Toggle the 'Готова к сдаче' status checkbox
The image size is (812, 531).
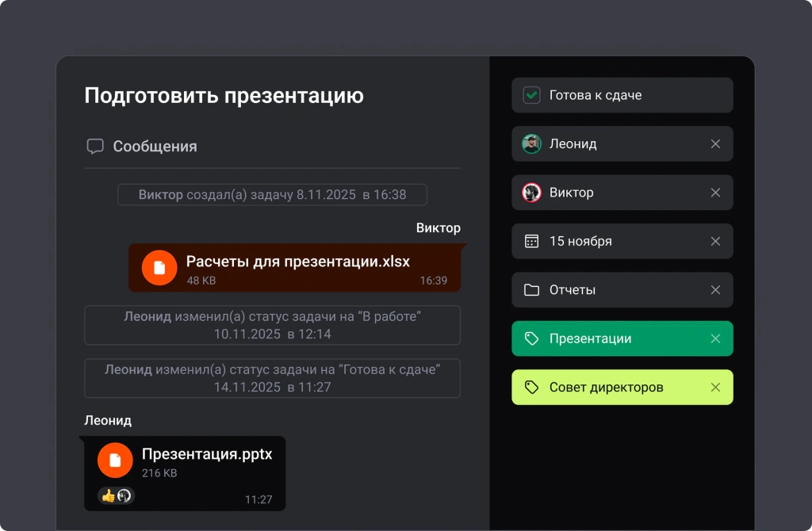531,95
